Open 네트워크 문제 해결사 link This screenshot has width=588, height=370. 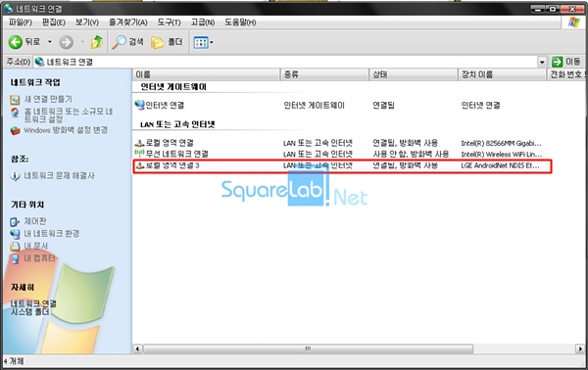(x=59, y=175)
